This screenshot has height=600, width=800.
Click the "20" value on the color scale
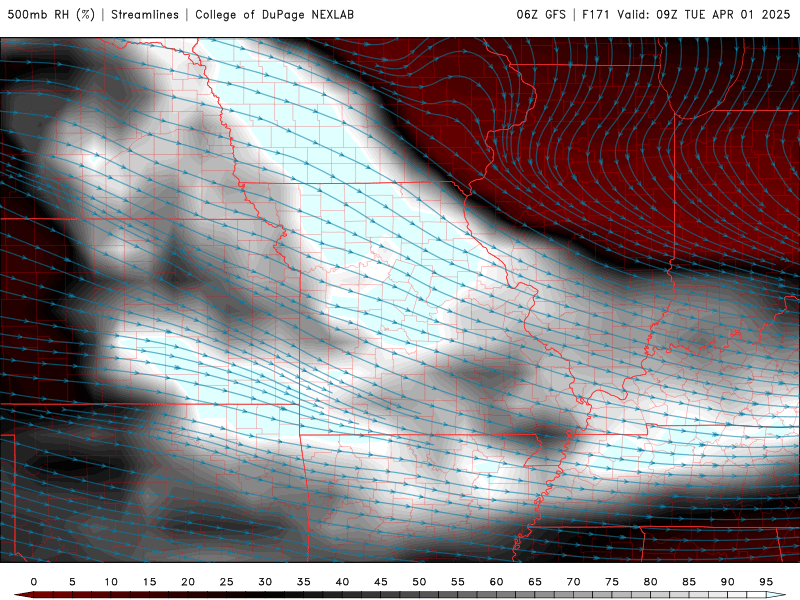click(188, 582)
